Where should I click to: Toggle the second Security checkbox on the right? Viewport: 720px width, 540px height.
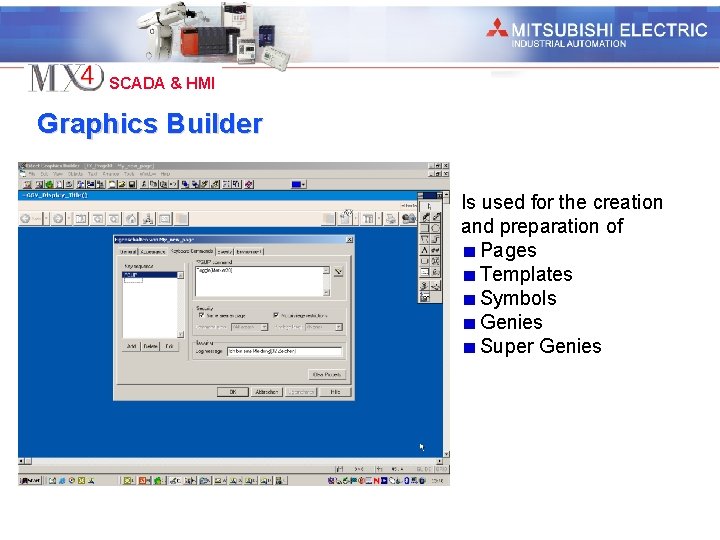coord(276,315)
